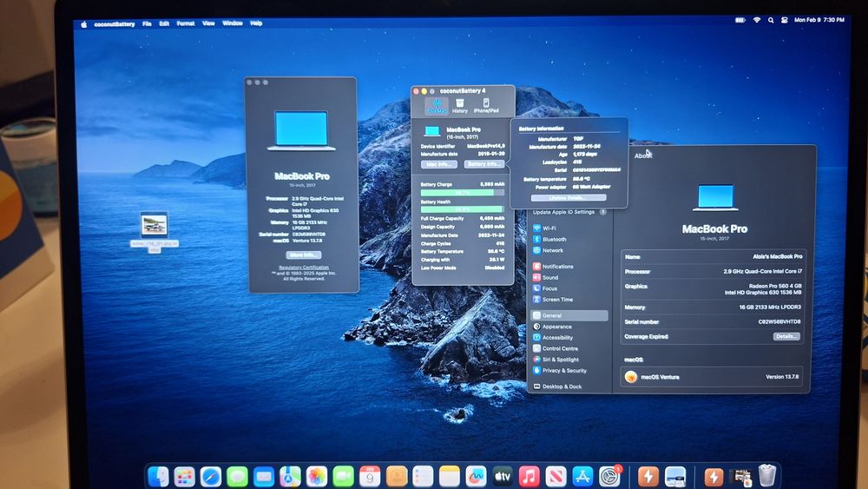
Task: Click Details... next to Coverage Expired
Action: pyautogui.click(x=786, y=336)
